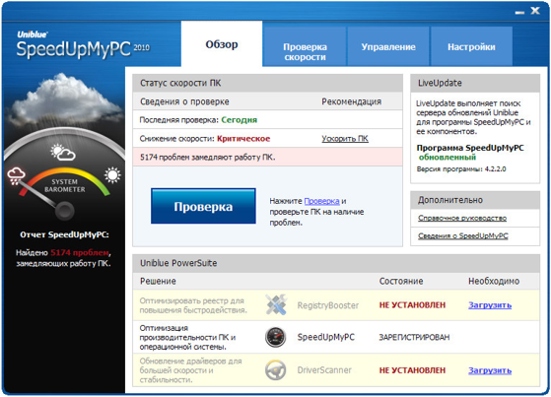Screen dimensions: 551x397
Task: Go to the Настройки tab
Action: pyautogui.click(x=471, y=47)
